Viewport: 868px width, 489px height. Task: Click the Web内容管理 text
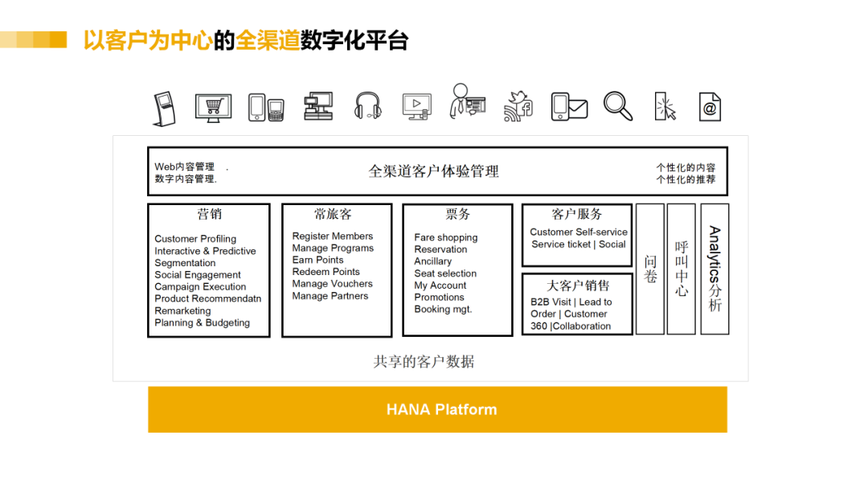click(184, 166)
